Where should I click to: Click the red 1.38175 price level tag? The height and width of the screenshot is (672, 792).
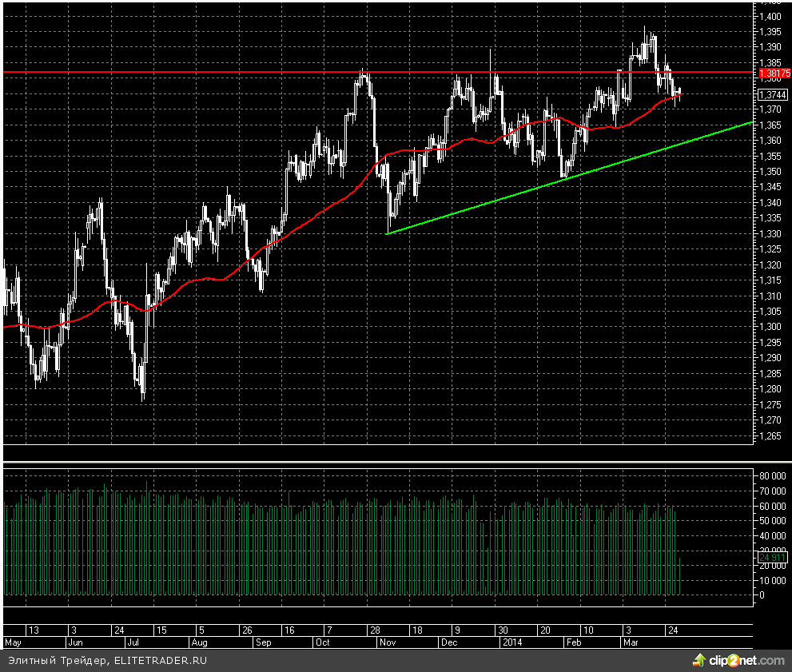pos(773,73)
